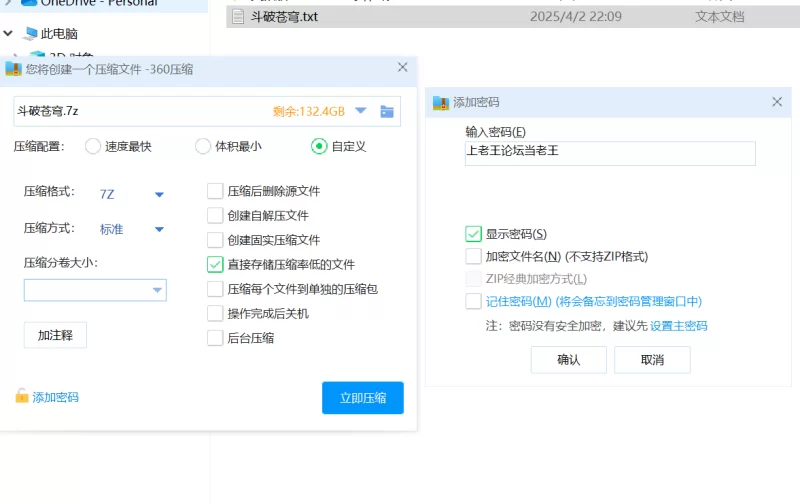Close the 添加密码 dialog
This screenshot has width=800, height=504.
point(777,102)
